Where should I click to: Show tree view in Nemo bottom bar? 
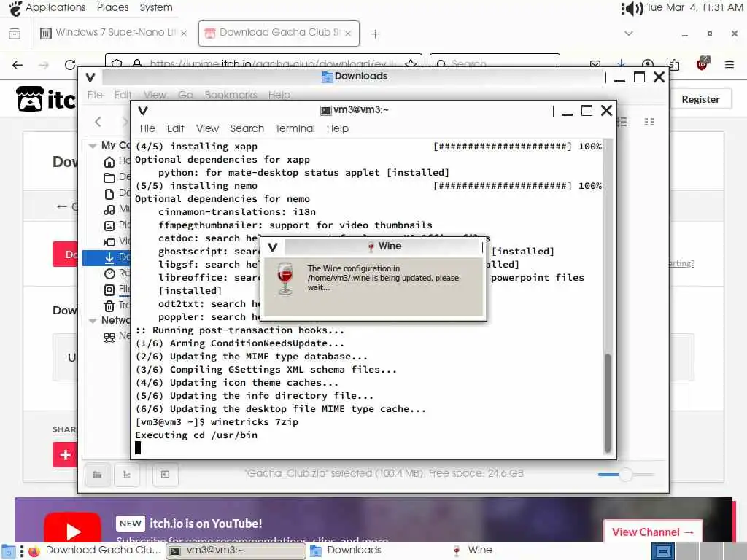click(x=127, y=474)
